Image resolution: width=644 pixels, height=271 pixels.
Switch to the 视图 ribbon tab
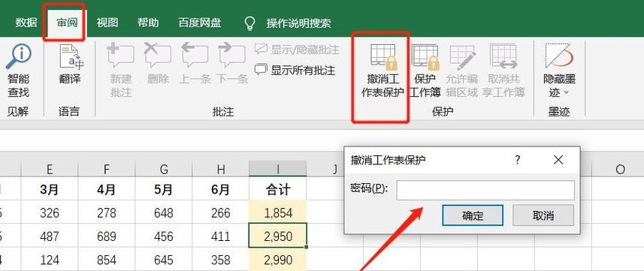tap(107, 23)
